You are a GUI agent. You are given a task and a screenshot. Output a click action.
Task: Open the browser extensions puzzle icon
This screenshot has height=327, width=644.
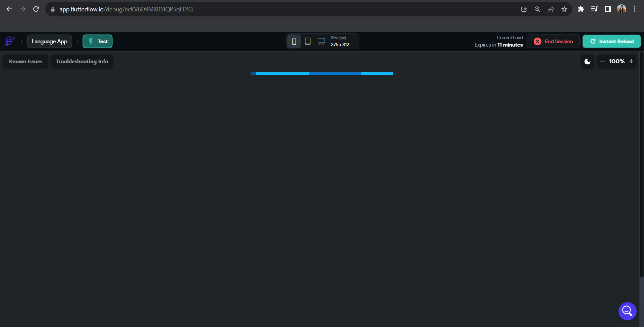pyautogui.click(x=581, y=9)
